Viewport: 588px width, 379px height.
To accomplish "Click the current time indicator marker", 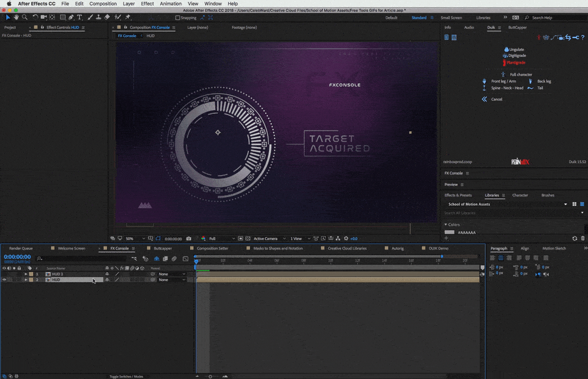I will (196, 261).
